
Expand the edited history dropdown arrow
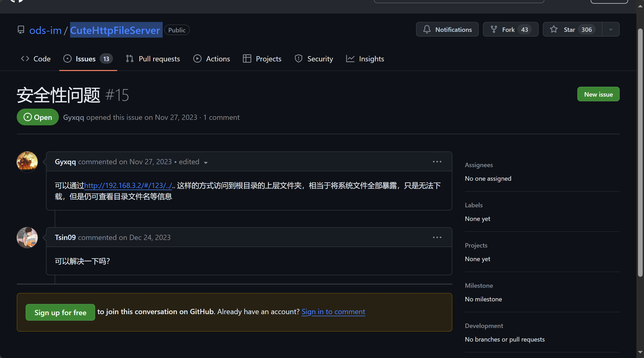206,162
